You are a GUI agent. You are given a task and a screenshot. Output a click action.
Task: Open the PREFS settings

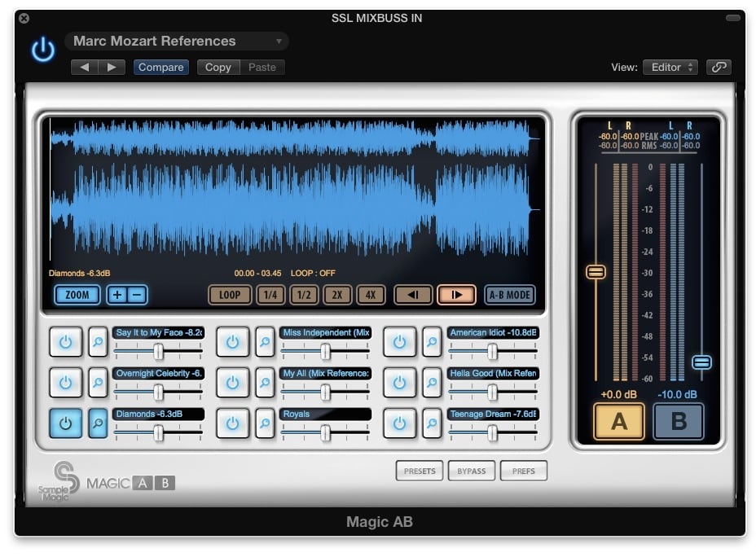[x=524, y=471]
